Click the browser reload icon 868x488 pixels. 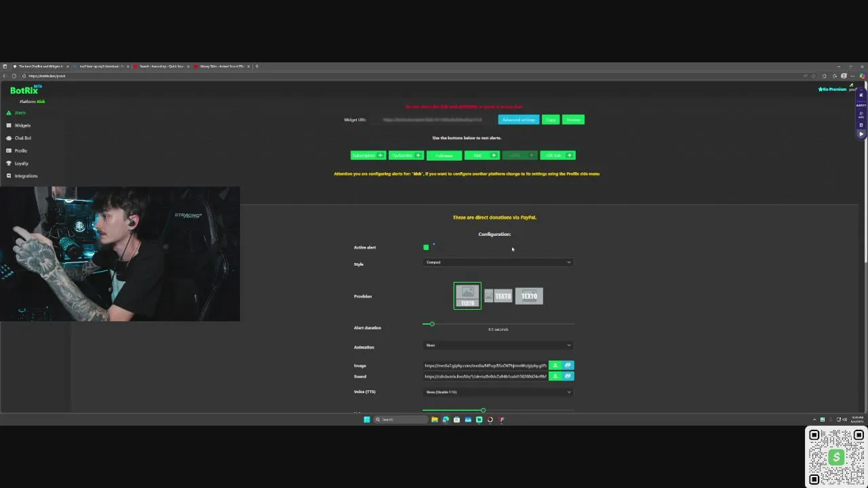pyautogui.click(x=14, y=76)
